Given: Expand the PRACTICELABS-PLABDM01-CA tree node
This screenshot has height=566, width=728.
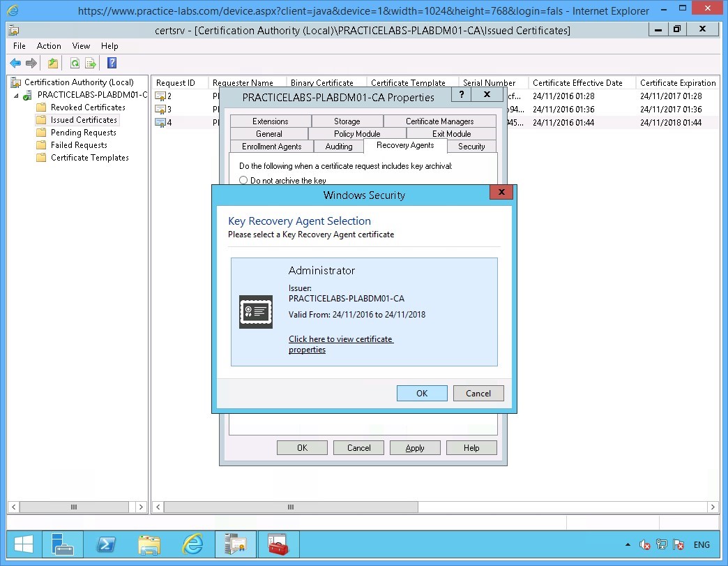Looking at the screenshot, I should [15, 94].
